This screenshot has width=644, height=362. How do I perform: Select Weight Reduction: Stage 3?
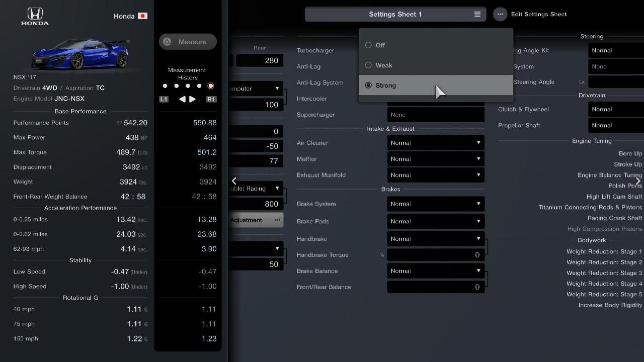604,273
